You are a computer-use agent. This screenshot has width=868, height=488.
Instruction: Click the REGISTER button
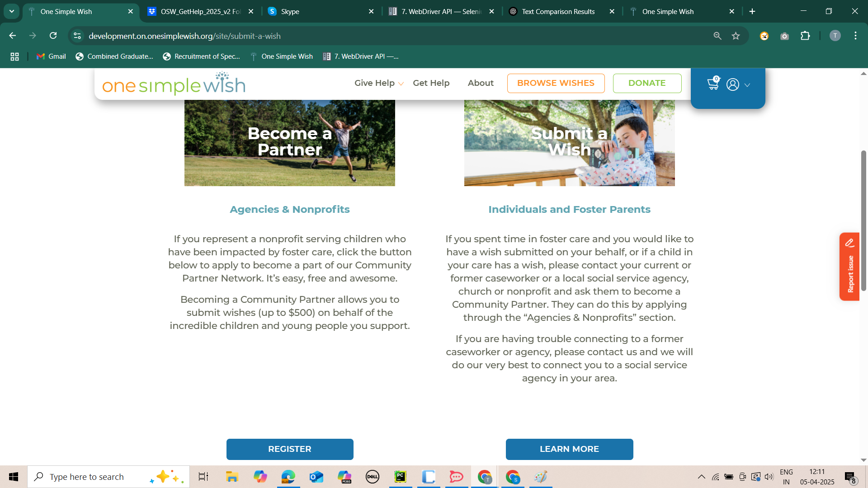click(x=290, y=449)
